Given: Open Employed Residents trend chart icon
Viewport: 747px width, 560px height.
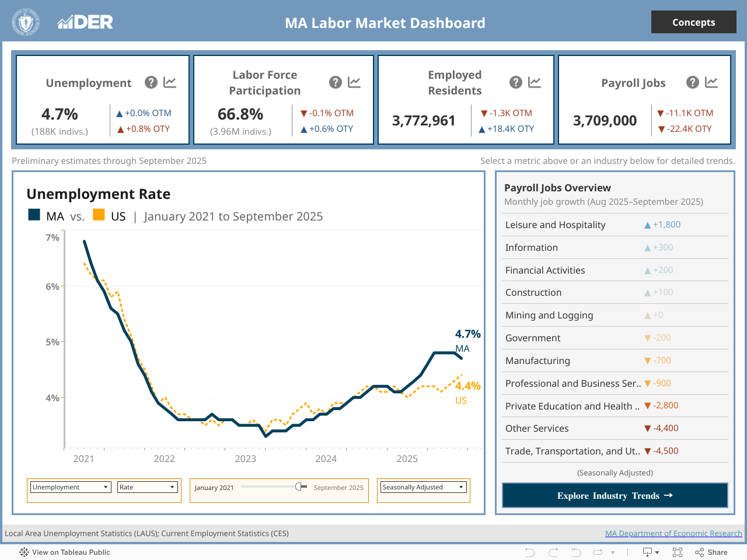Looking at the screenshot, I should point(535,82).
